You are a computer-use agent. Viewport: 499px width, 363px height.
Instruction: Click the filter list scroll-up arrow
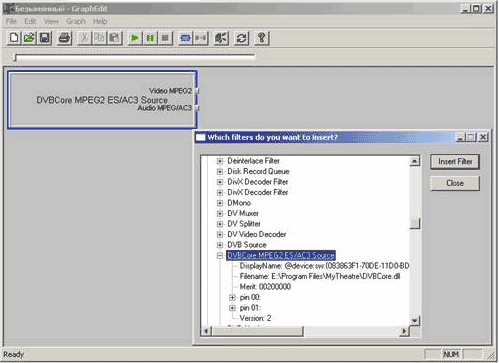414,161
